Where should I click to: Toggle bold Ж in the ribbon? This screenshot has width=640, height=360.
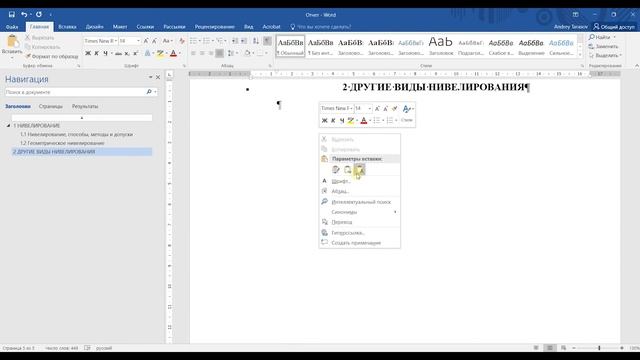pos(88,53)
